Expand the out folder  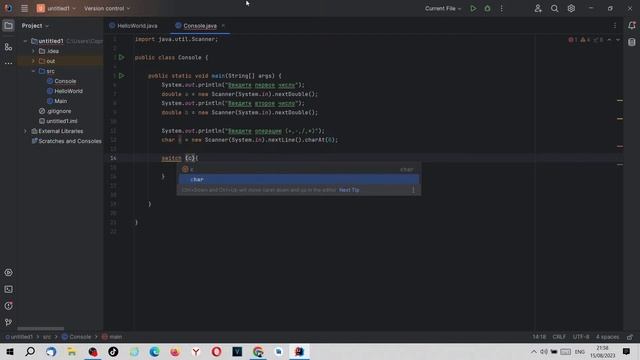tap(33, 61)
